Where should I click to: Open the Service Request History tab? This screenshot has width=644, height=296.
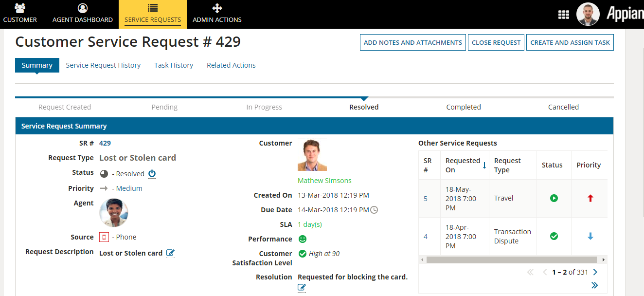[x=103, y=65]
